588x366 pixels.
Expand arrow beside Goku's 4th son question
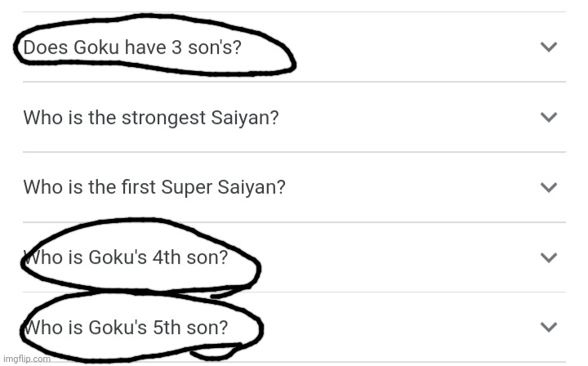[x=549, y=257]
